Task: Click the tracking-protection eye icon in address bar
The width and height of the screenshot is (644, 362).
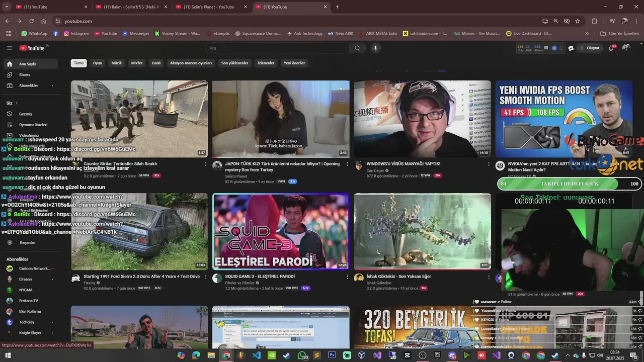Action: [567, 21]
